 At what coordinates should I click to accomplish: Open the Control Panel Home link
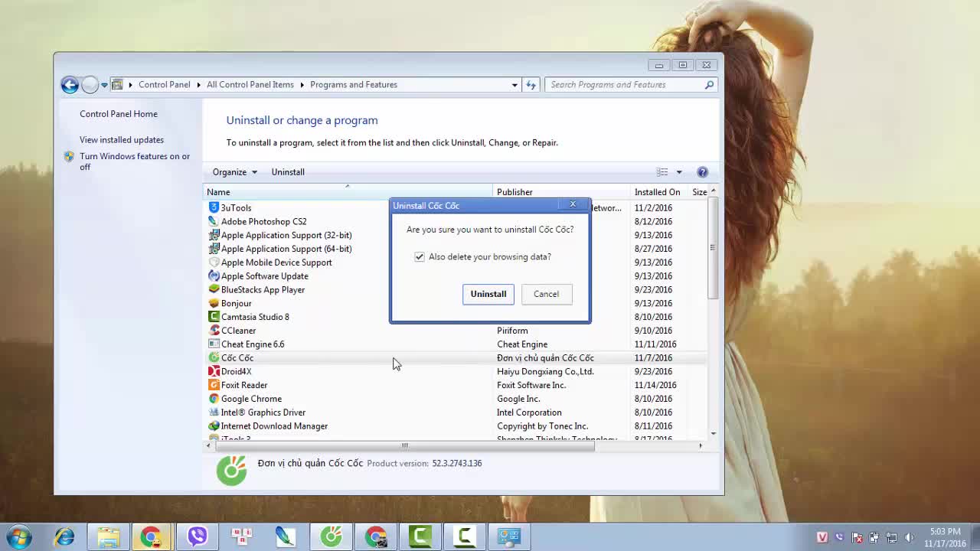[119, 114]
